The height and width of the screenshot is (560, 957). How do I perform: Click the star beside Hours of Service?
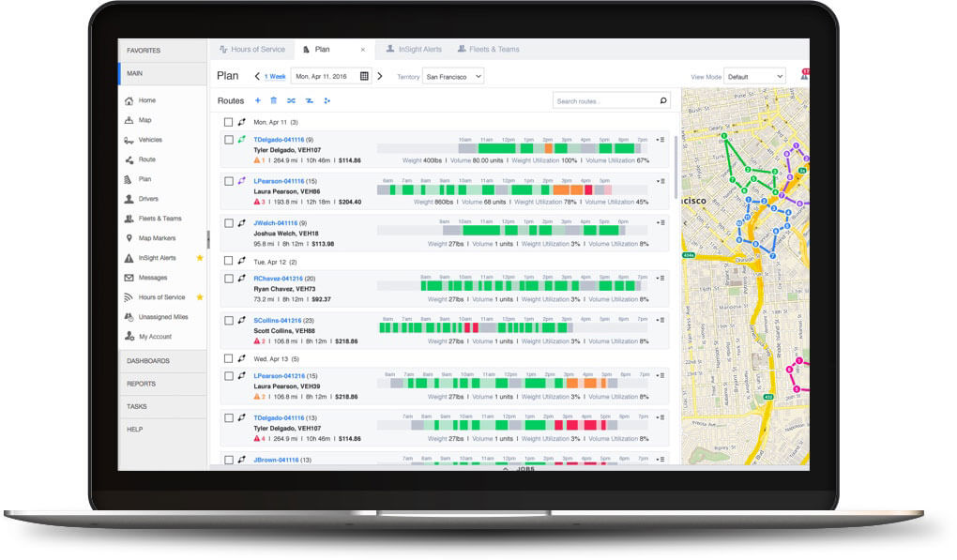(200, 297)
